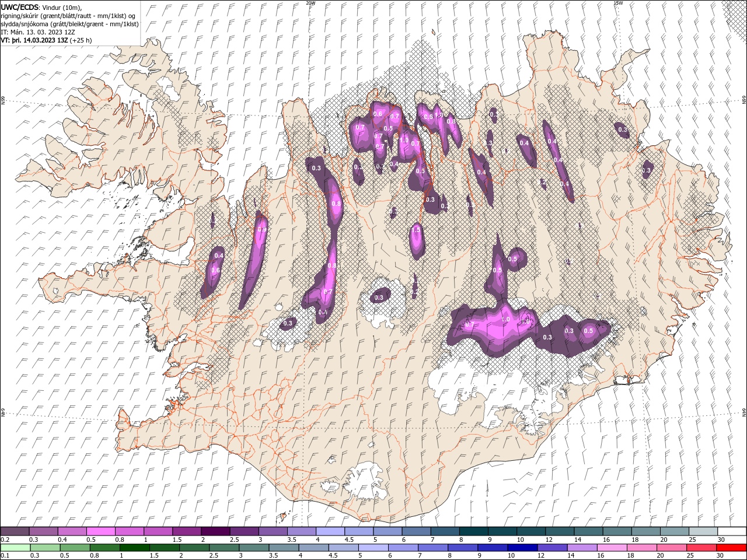The height and width of the screenshot is (560, 747).
Task: Pick the darkest green 1 rain scale swatch
Action: (x=134, y=548)
